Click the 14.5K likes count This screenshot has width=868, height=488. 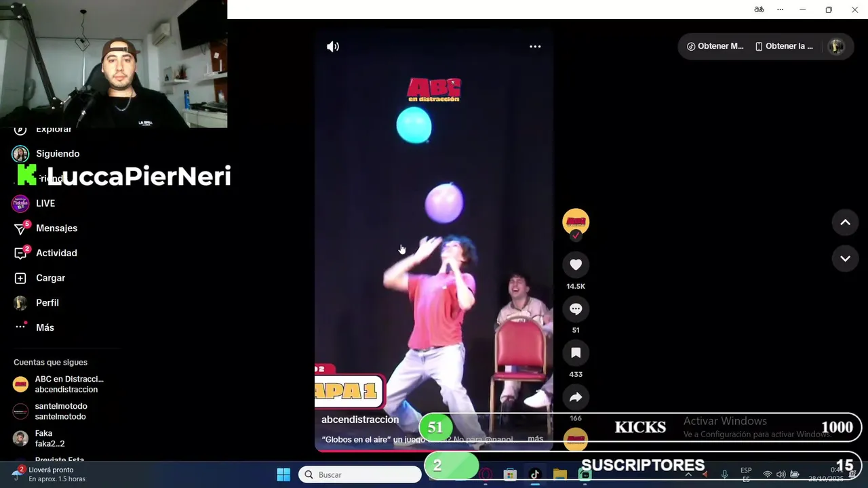tap(576, 286)
